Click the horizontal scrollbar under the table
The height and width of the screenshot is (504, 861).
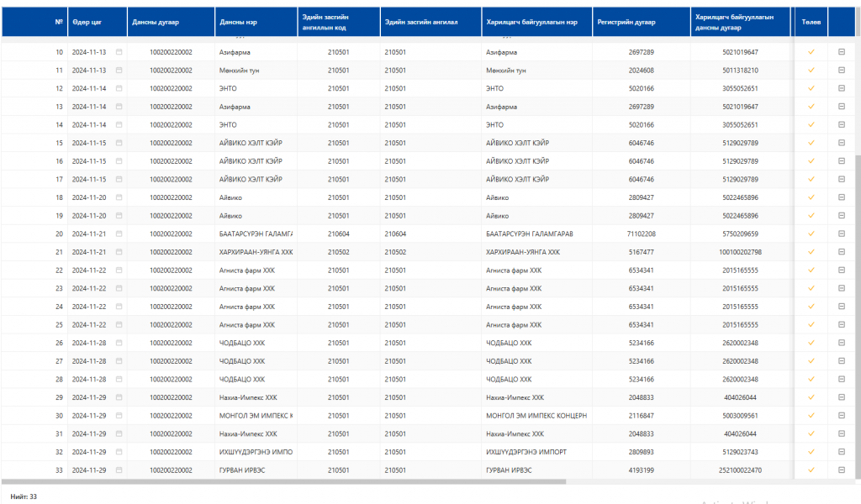[283, 482]
